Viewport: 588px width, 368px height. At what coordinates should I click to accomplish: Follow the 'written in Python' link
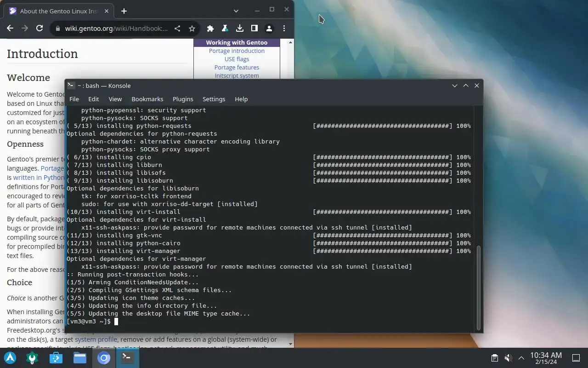click(39, 177)
